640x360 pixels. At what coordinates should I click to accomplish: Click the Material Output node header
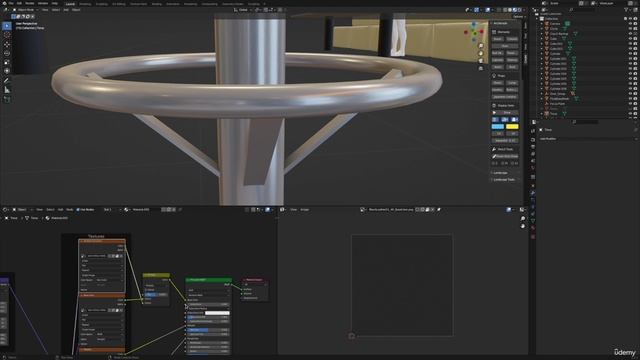pos(255,280)
